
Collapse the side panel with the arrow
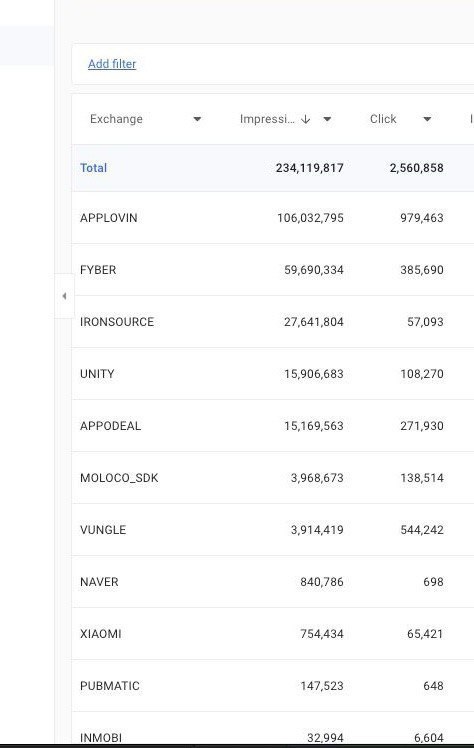pos(64,296)
